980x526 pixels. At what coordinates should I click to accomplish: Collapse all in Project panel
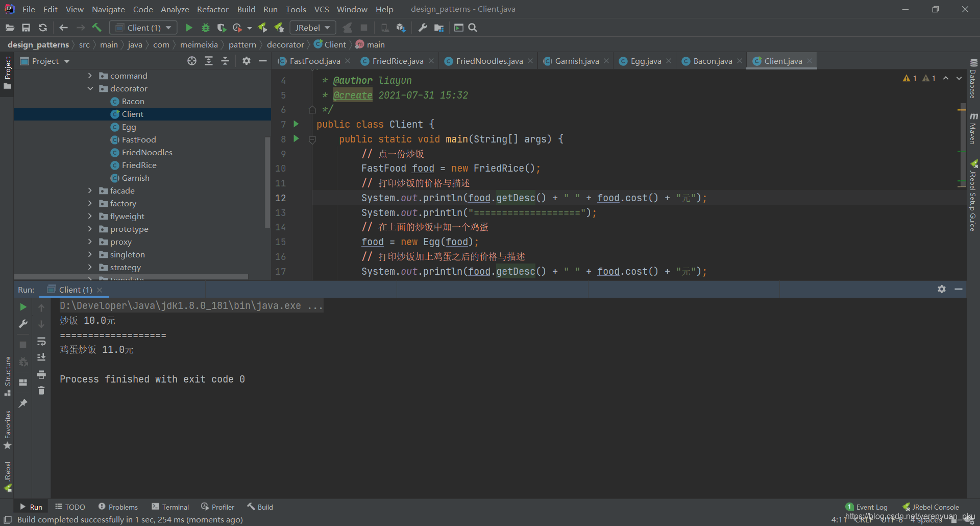[x=225, y=61]
